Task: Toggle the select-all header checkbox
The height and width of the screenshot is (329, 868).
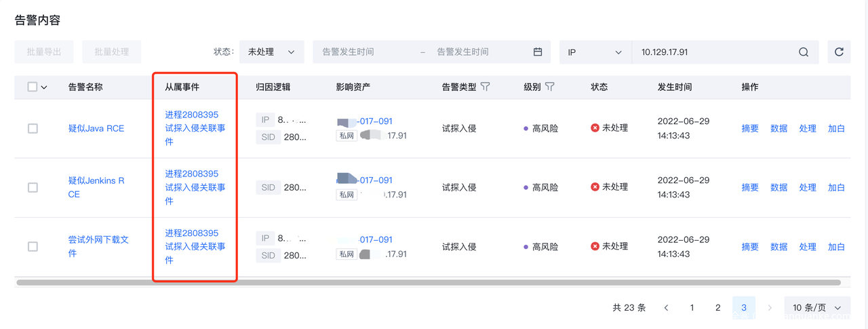Action: tap(33, 87)
